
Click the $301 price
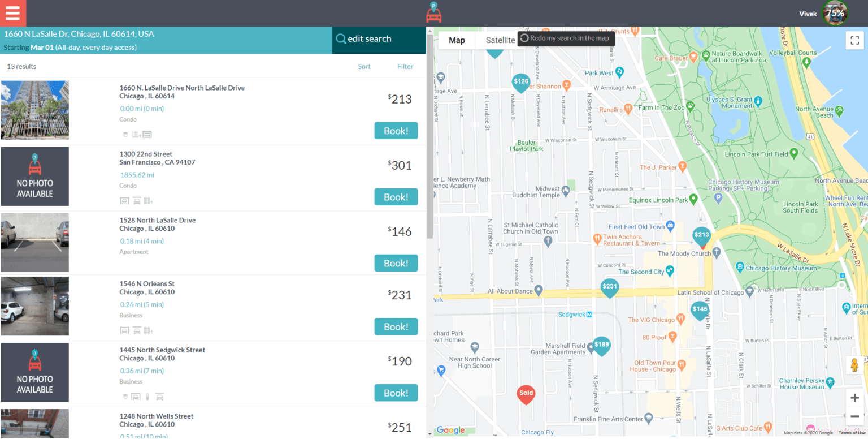400,165
